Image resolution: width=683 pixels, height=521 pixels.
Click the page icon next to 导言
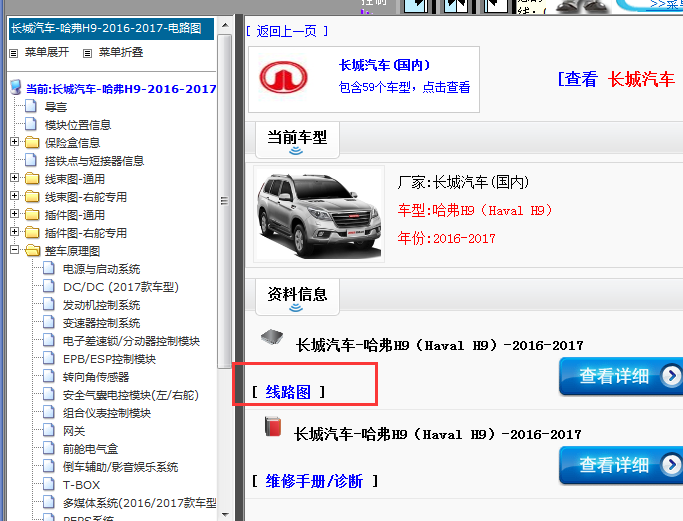pos(31,106)
